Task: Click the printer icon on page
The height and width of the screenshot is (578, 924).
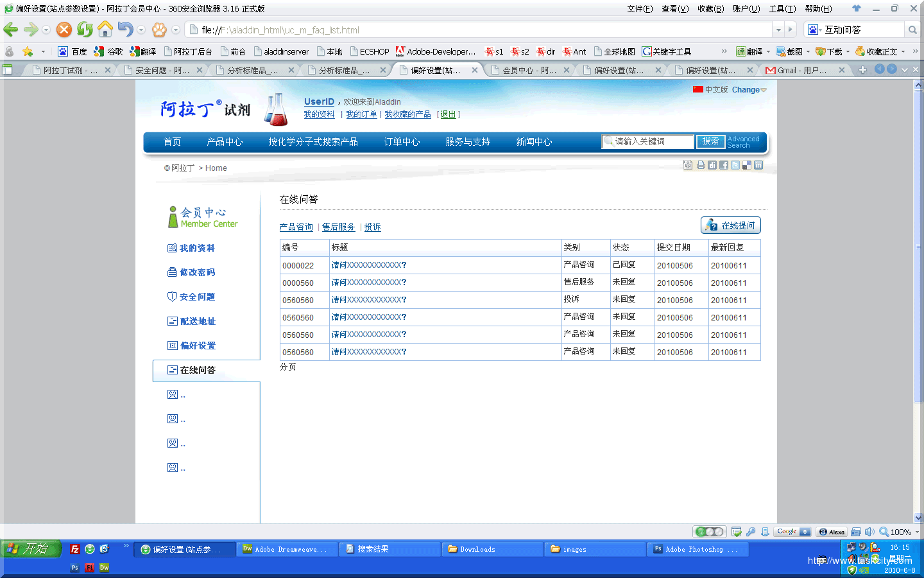Action: [701, 165]
